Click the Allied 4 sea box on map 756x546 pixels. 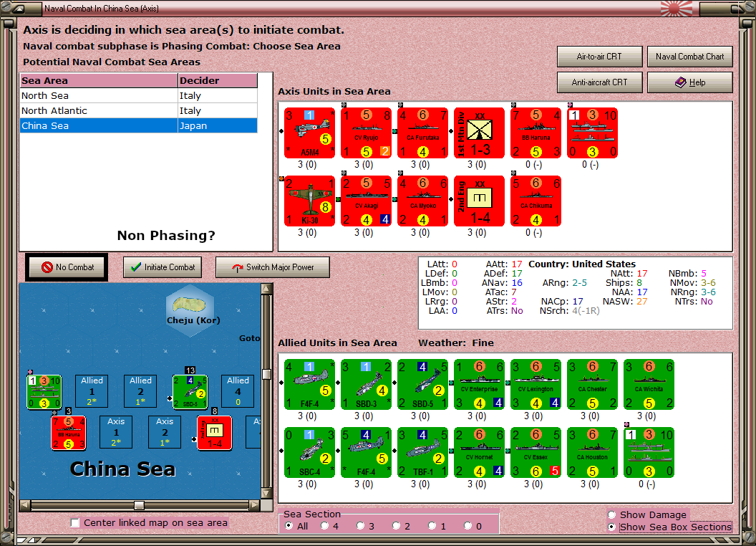[238, 391]
